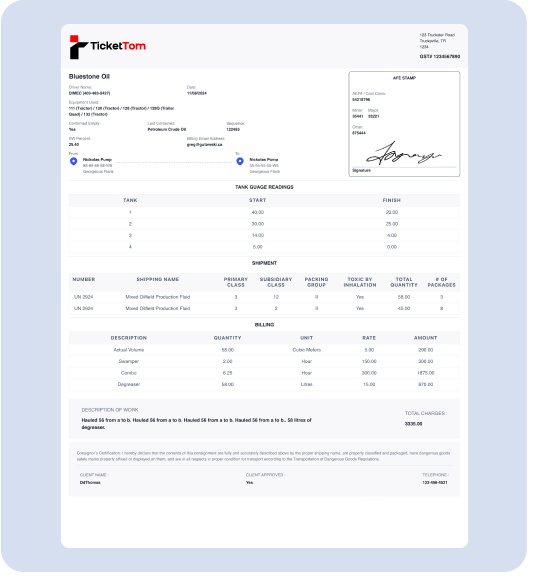Screen dimensions: 544x576
Task: Click the "TANK" column header
Action: pyautogui.click(x=130, y=200)
